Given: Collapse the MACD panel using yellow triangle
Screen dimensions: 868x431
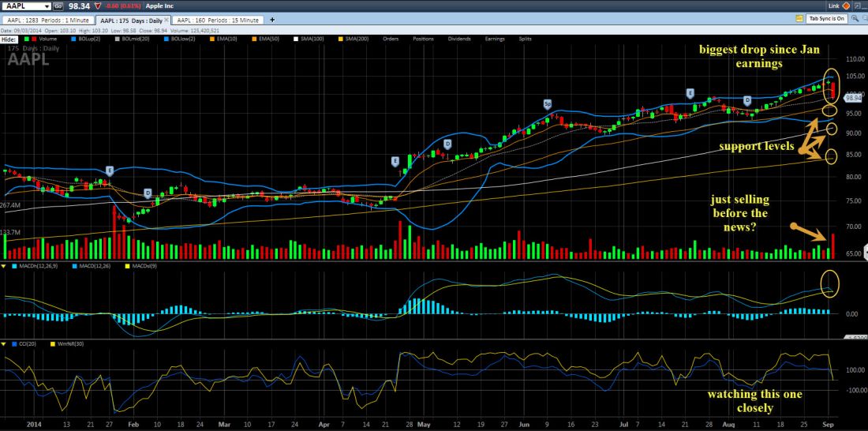Looking at the screenshot, I should pyautogui.click(x=3, y=267).
